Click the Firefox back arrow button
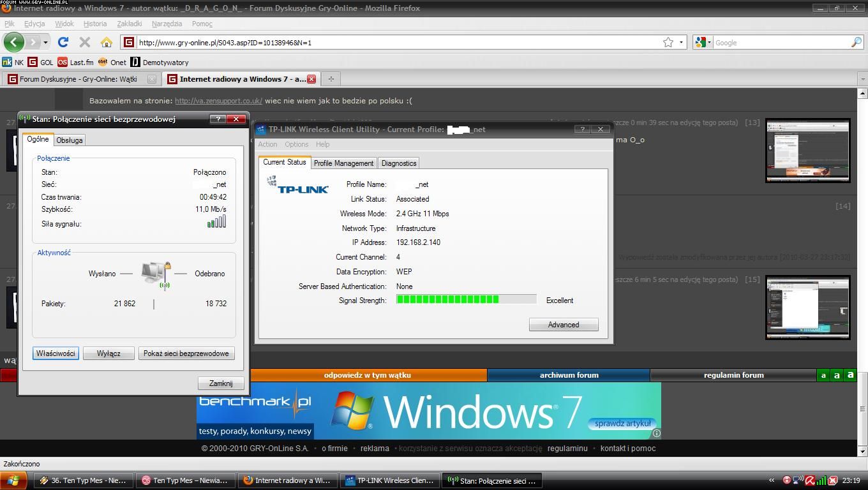Screen dimensions: 868x490 coord(13,42)
